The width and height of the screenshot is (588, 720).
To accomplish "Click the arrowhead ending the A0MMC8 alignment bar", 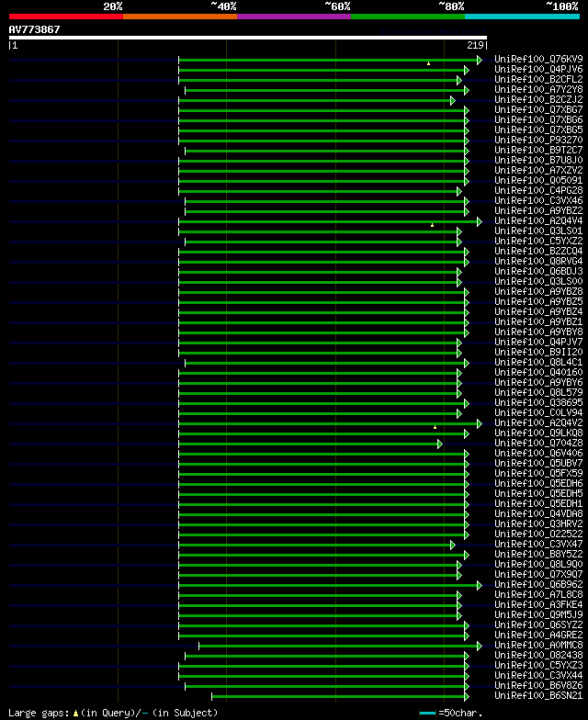I will tap(480, 647).
